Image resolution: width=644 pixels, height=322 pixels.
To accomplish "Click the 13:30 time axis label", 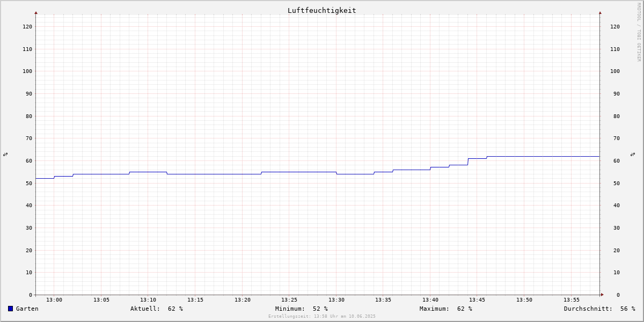I will tap(336, 300).
